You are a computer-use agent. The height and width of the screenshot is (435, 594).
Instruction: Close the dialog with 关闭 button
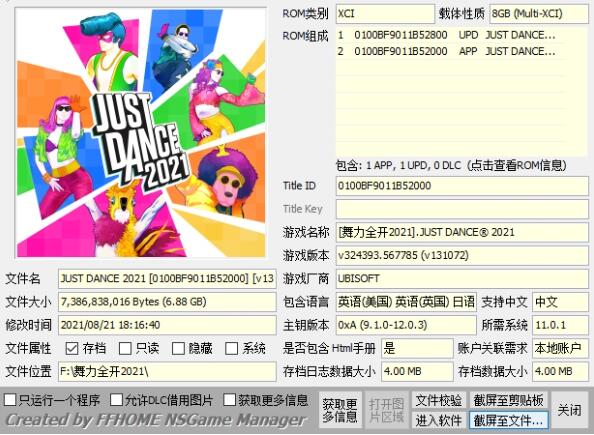coord(569,410)
